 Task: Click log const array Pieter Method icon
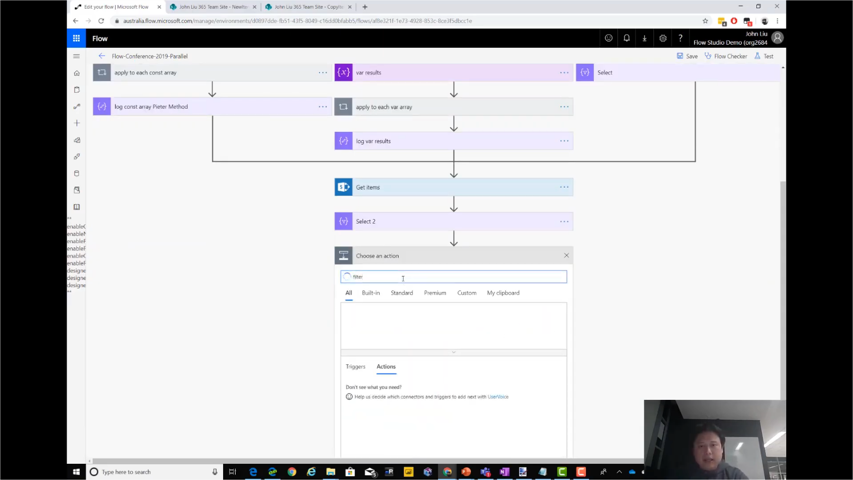(x=102, y=107)
